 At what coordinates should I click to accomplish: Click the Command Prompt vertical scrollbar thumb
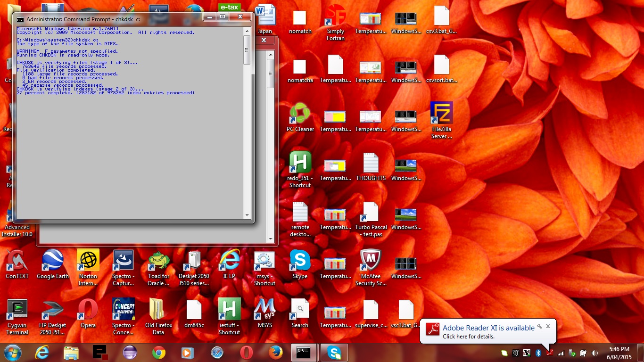247,50
